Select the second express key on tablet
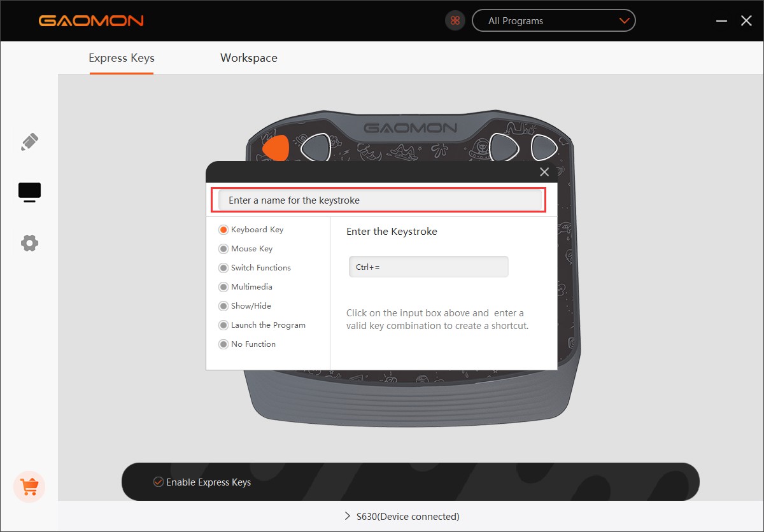 [315, 148]
